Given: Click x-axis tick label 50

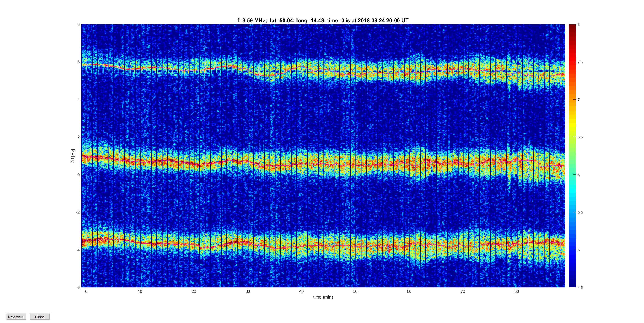Looking at the screenshot, I should (355, 291).
